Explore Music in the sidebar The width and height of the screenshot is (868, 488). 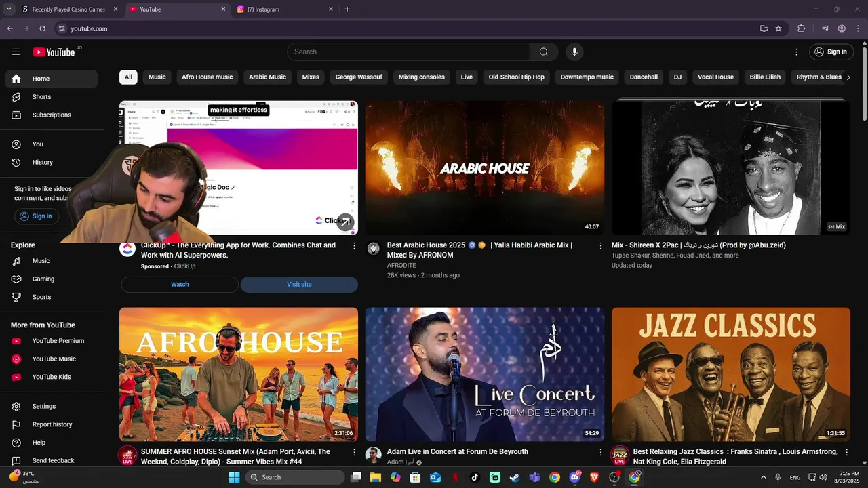point(52,261)
